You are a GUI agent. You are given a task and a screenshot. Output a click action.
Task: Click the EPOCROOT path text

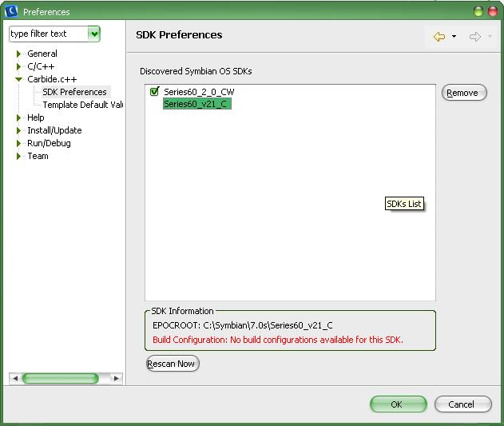[x=243, y=325]
